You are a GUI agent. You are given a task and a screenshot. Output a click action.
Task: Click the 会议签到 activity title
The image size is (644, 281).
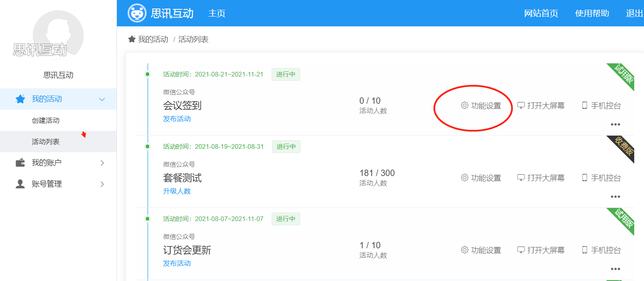[182, 105]
